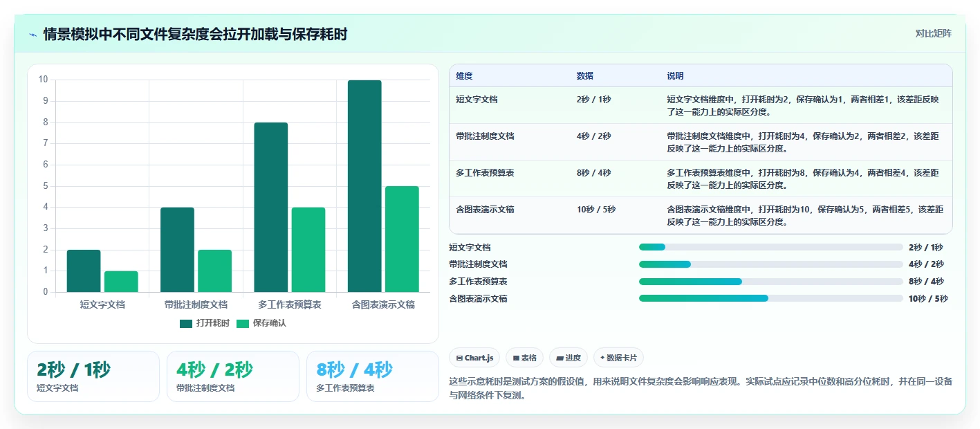Image resolution: width=980 pixels, height=429 pixels.
Task: Click the 8秒 / 4秒 progress value label
Action: 926,282
